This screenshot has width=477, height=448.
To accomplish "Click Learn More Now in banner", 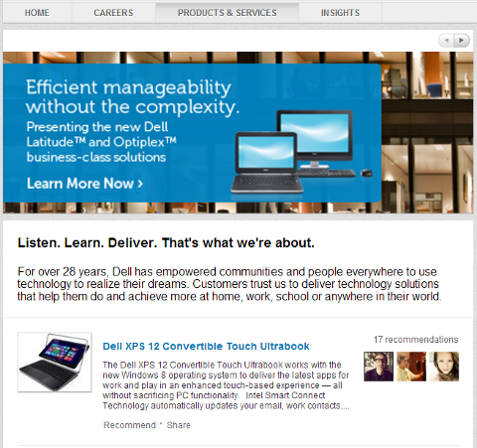I will click(x=84, y=183).
